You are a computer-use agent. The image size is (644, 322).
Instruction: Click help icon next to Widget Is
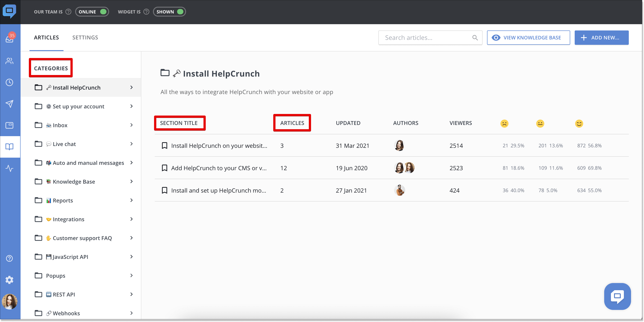coord(146,12)
